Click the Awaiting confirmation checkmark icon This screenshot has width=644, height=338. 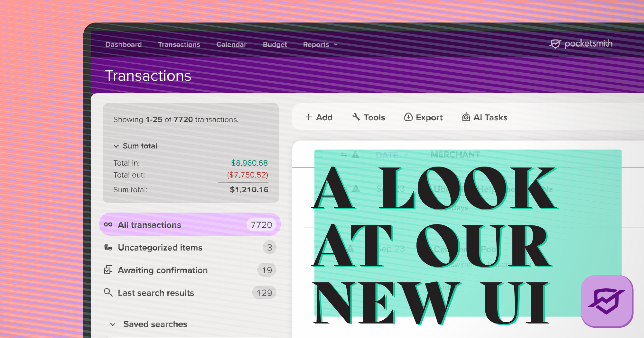pos(108,270)
